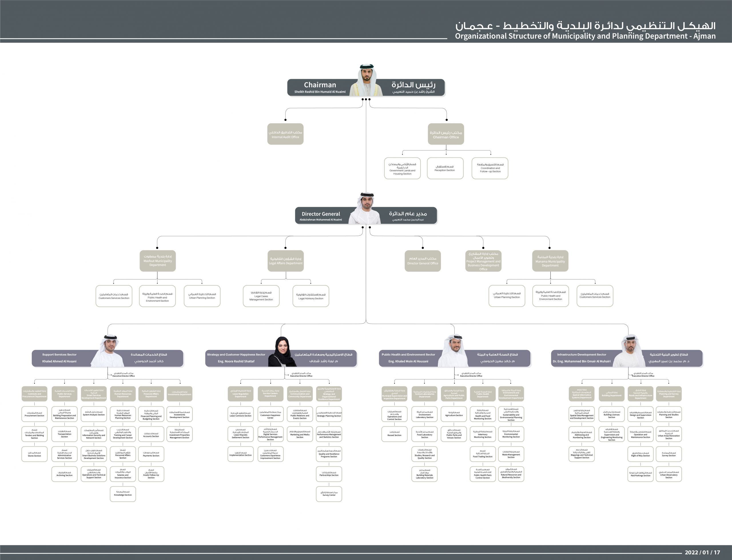Click the Implementation Section box
The image size is (732, 560).
pos(240,454)
